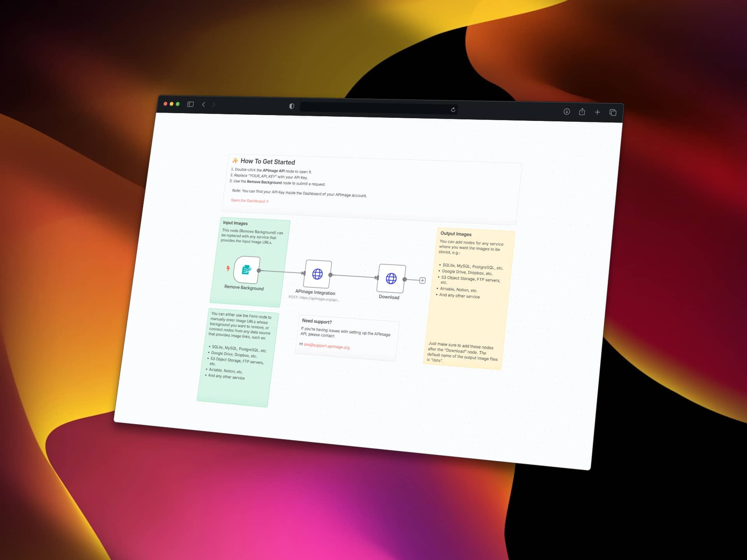Click the note about finding your API Key
The width and height of the screenshot is (747, 560).
point(299,193)
